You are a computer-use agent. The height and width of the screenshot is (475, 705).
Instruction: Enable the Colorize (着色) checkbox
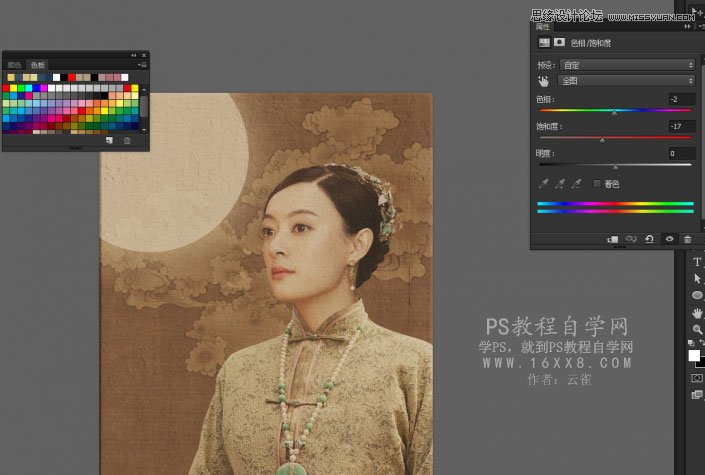[597, 183]
